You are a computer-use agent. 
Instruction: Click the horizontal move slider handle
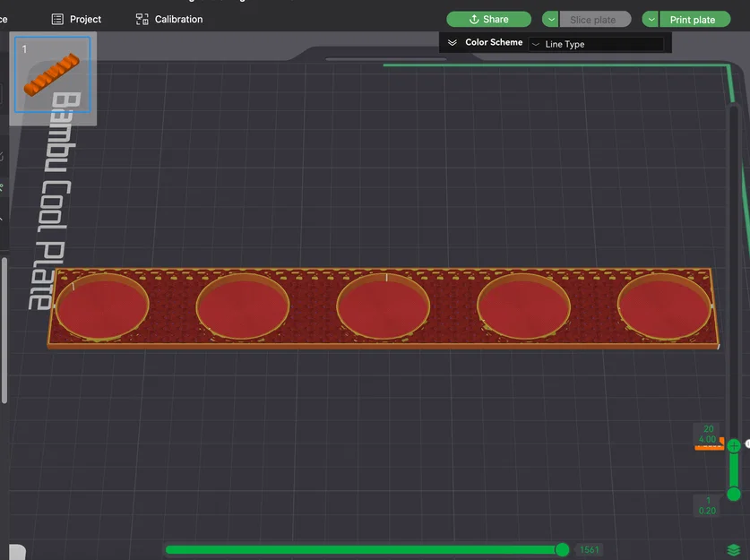click(x=563, y=550)
